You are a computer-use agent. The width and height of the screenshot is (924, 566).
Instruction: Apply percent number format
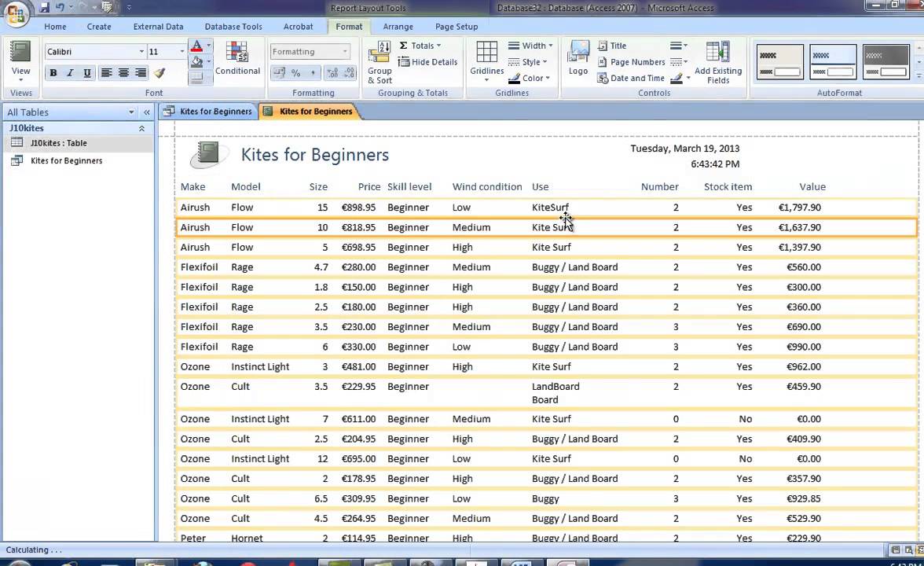coord(295,73)
